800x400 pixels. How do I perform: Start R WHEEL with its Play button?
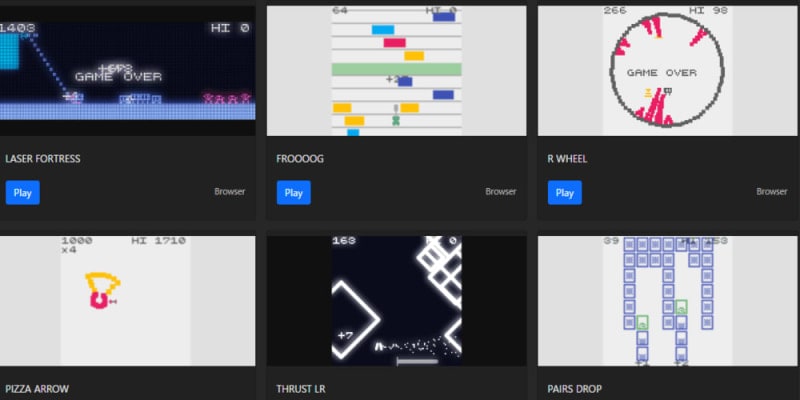click(564, 192)
